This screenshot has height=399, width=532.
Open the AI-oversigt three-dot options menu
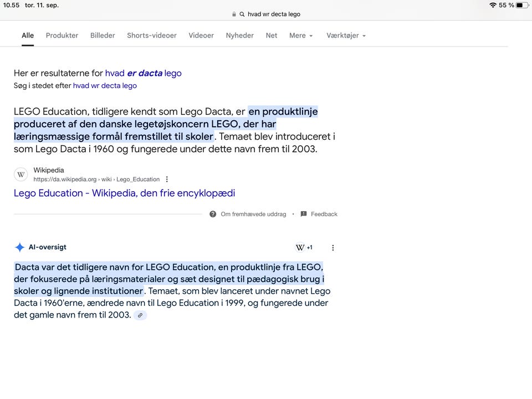332,248
